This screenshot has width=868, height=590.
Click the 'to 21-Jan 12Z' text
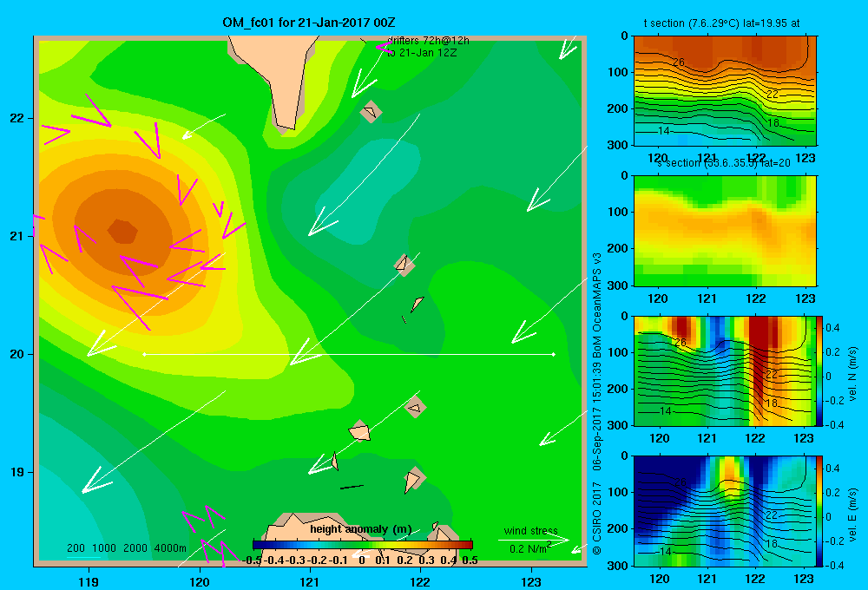click(x=422, y=53)
